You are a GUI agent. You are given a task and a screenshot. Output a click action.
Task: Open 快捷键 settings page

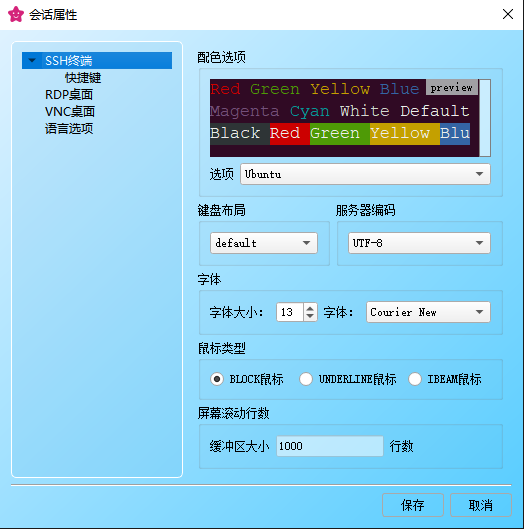coord(83,78)
